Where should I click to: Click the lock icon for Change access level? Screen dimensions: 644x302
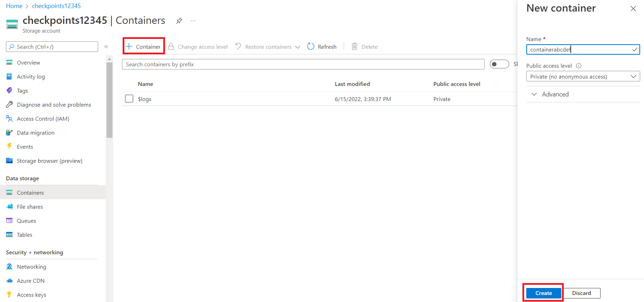pyautogui.click(x=171, y=46)
